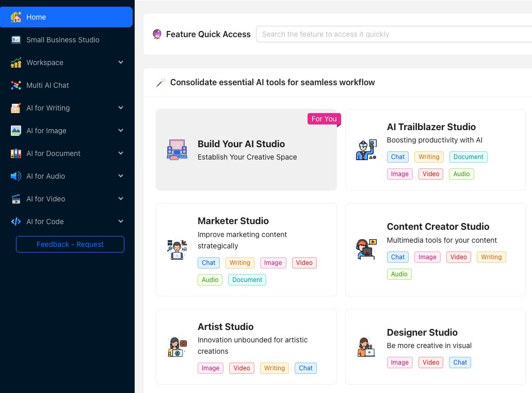Open AI for Video menu item

tap(46, 199)
